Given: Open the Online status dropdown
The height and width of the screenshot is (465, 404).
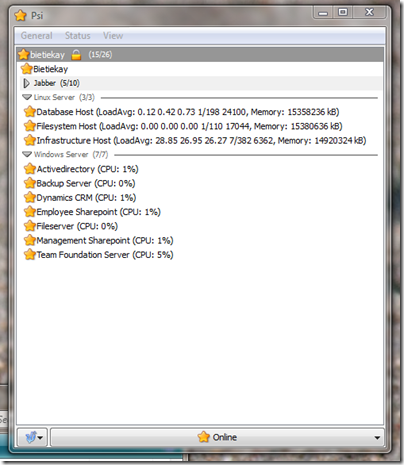Looking at the screenshot, I should click(x=217, y=437).
